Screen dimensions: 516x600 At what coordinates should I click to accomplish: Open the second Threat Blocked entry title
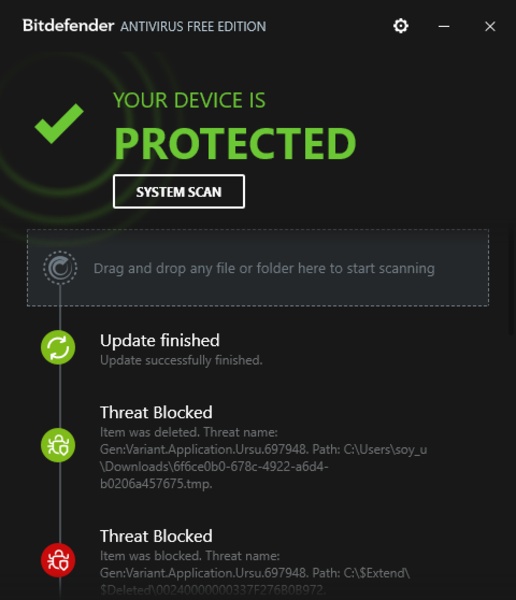156,536
